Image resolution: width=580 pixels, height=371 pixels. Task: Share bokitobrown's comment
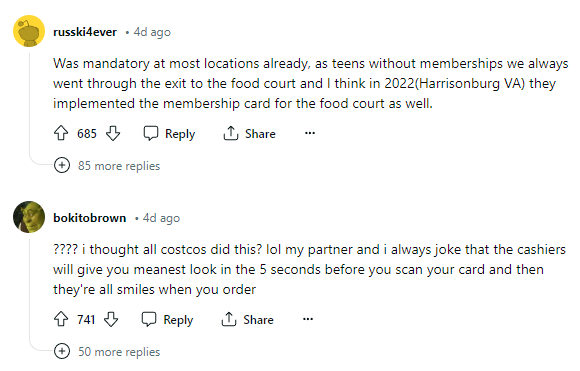click(248, 320)
